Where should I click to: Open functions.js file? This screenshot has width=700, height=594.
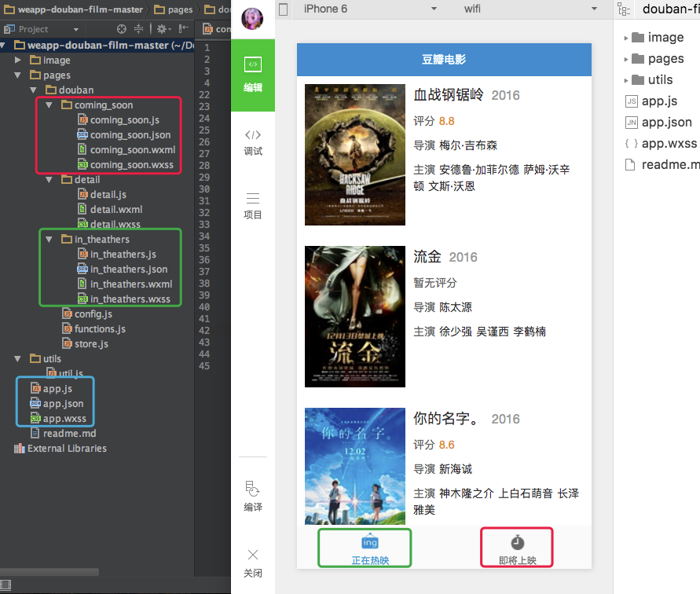click(x=94, y=328)
